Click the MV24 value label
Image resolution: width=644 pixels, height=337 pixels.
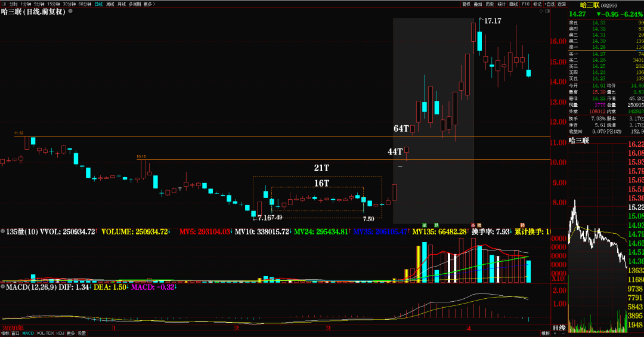pyautogui.click(x=322, y=232)
